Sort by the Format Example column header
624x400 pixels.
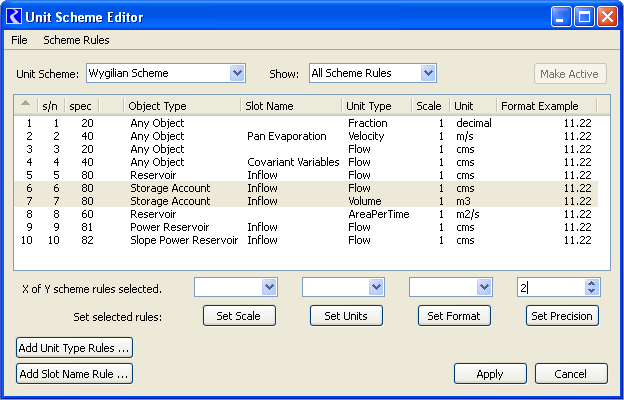pos(547,106)
